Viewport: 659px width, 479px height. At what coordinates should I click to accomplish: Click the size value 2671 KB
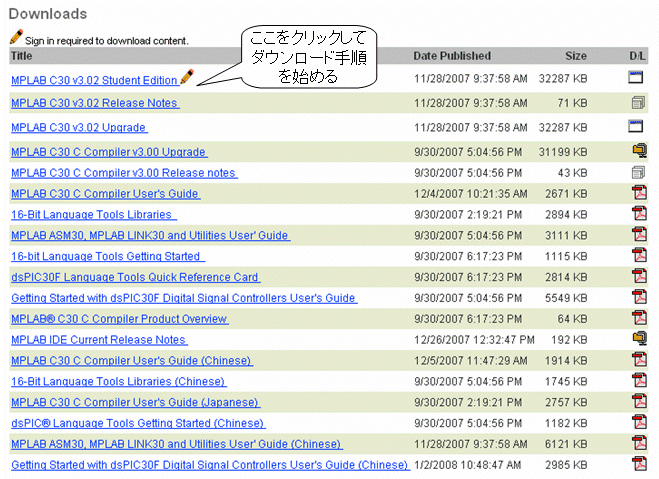tap(566, 194)
